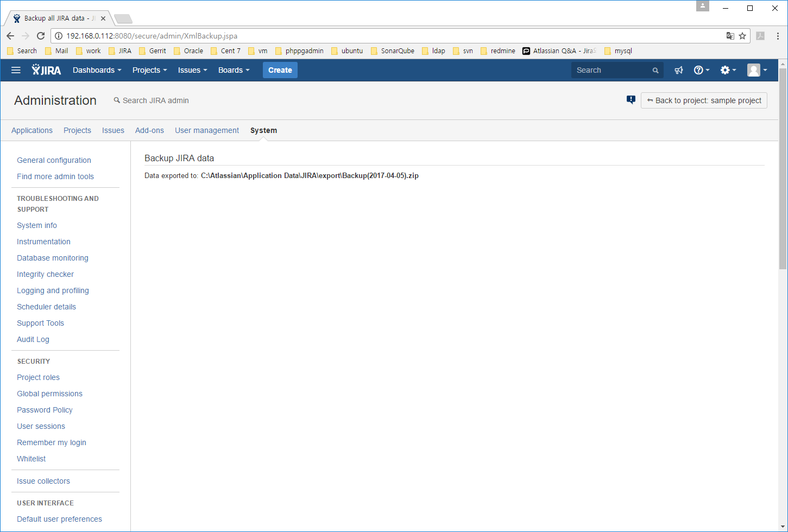The image size is (788, 532).
Task: Switch to the Projects admin tab
Action: [77, 130]
